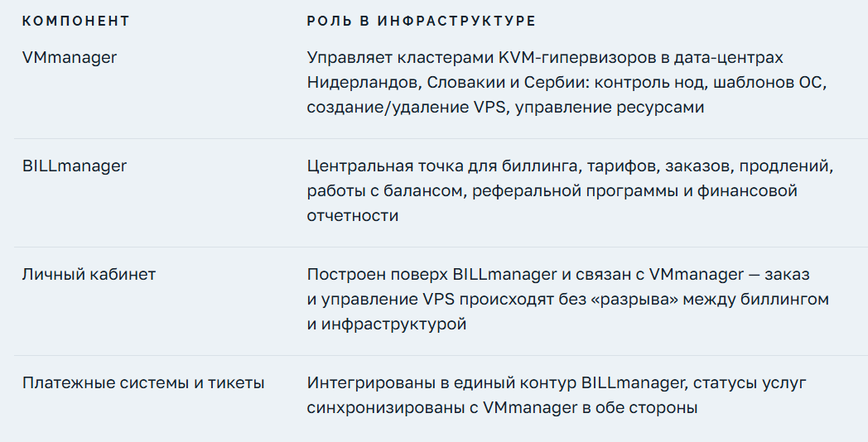This screenshot has height=442, width=868.
Task: Click the Личный кабинет row label
Action: [89, 274]
